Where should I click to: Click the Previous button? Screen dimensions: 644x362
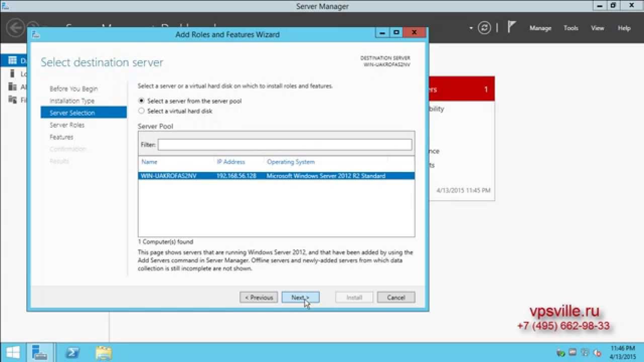259,298
